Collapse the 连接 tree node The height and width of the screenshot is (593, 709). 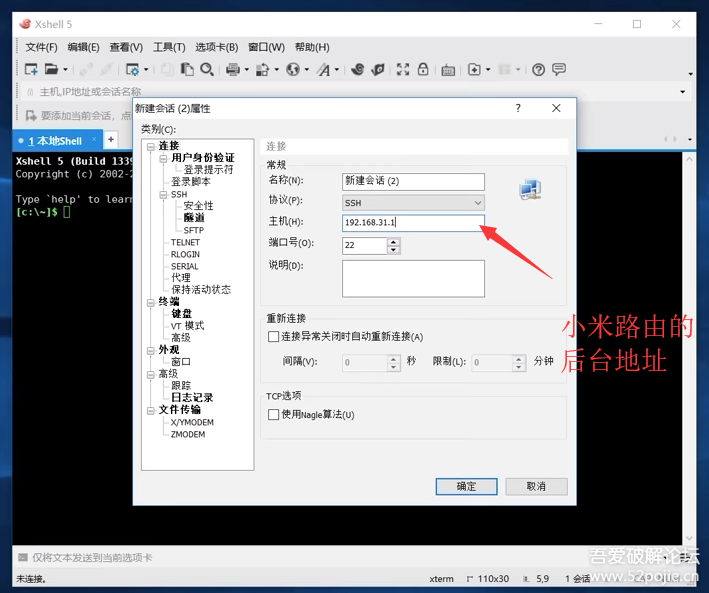click(x=151, y=146)
